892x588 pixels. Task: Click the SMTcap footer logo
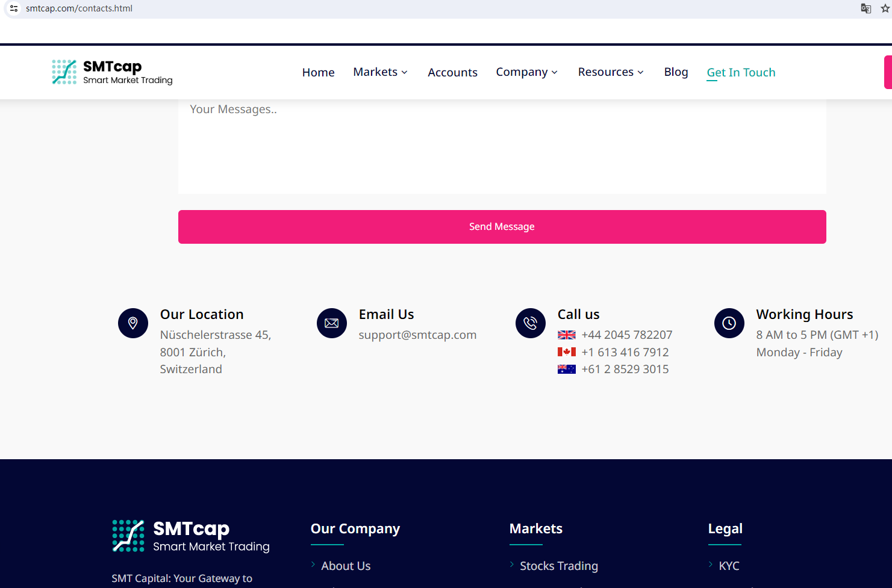[191, 536]
